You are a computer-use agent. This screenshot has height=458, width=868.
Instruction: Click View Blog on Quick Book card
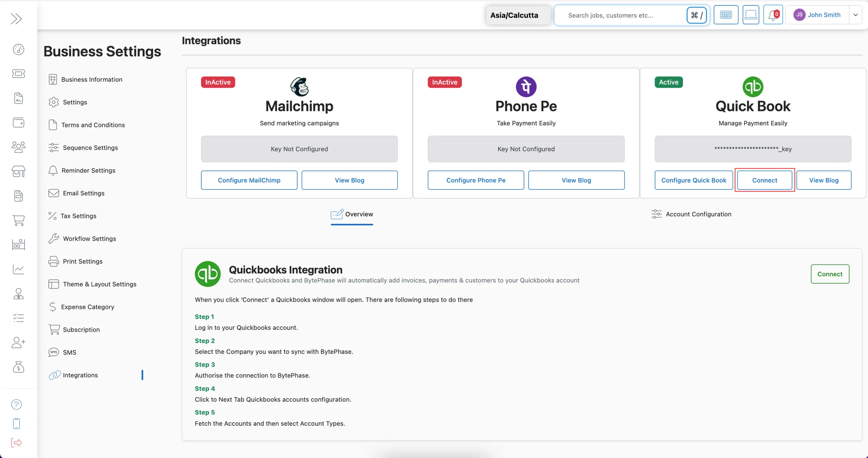click(824, 180)
